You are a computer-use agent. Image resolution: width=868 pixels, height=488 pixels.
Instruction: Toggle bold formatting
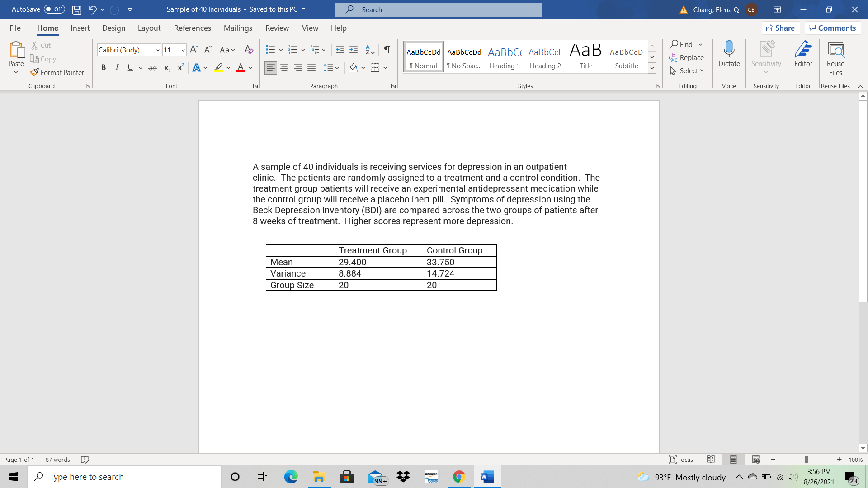[104, 67]
